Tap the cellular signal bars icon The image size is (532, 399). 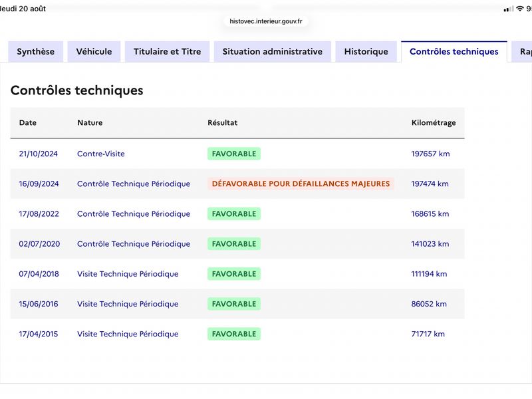point(509,9)
